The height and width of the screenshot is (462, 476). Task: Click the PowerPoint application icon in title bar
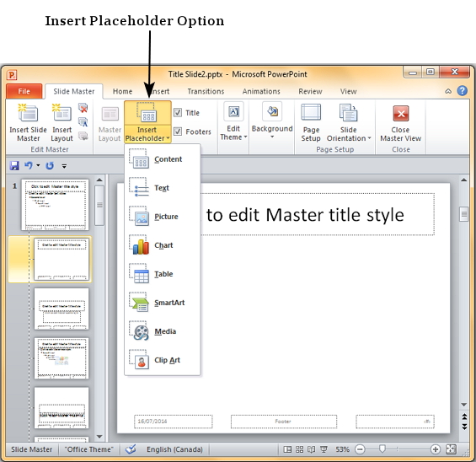click(x=12, y=75)
